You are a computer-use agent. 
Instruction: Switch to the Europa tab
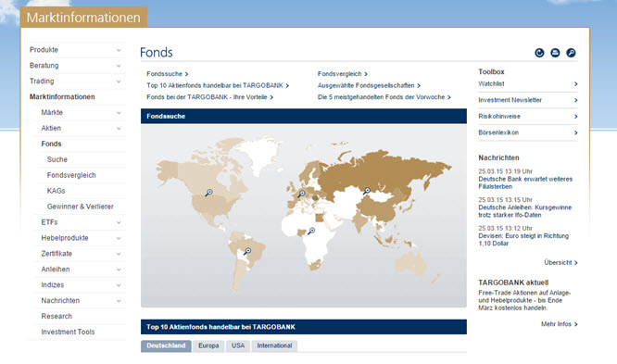[x=208, y=345]
